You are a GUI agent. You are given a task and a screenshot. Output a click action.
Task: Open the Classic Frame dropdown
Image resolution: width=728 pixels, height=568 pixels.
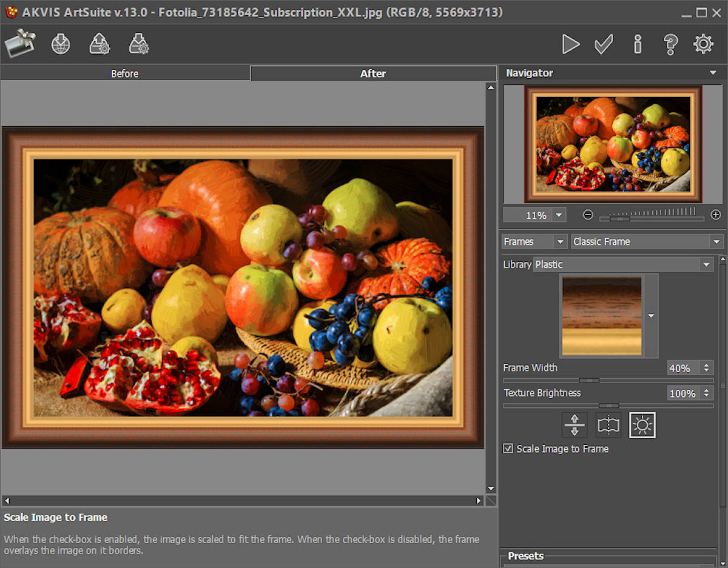click(647, 241)
